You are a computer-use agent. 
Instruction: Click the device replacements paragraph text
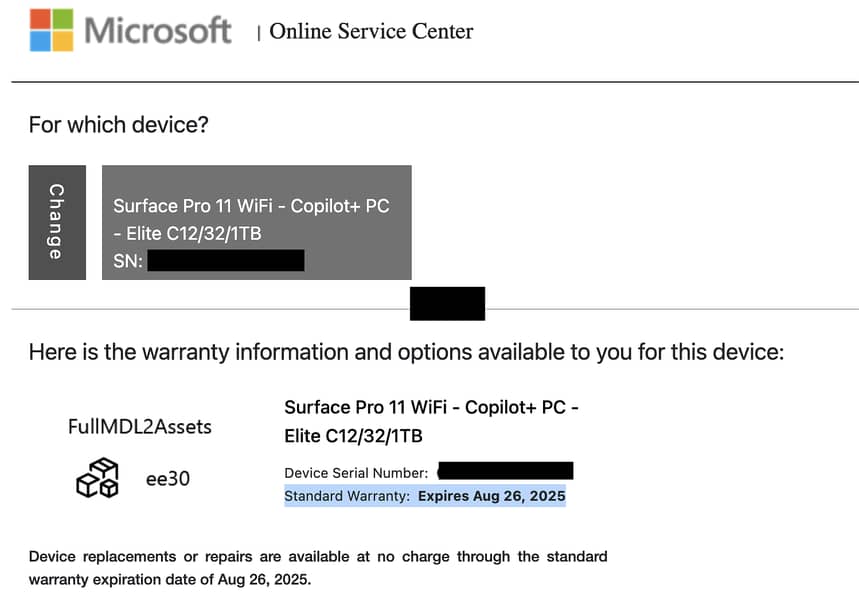[318, 567]
